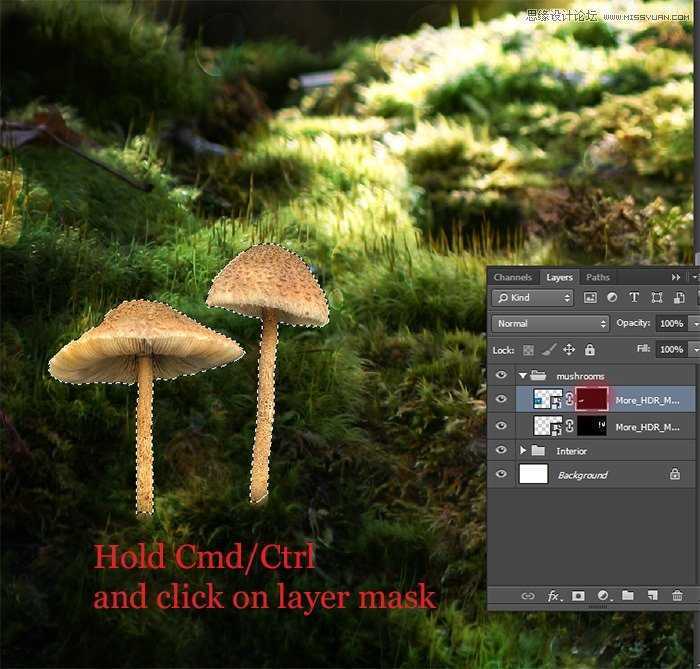Click the mushrooms group folder icon
Viewport: 700px width, 669px height.
(538, 375)
